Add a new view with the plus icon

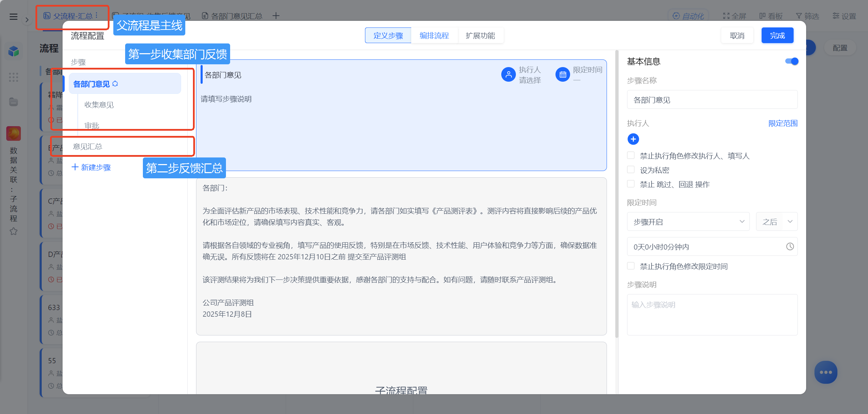pyautogui.click(x=276, y=16)
